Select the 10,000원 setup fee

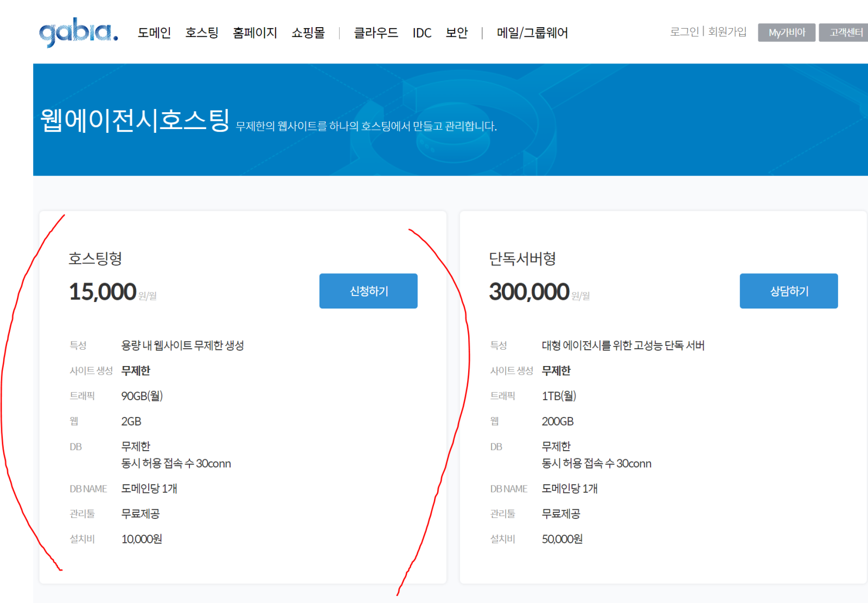point(142,539)
